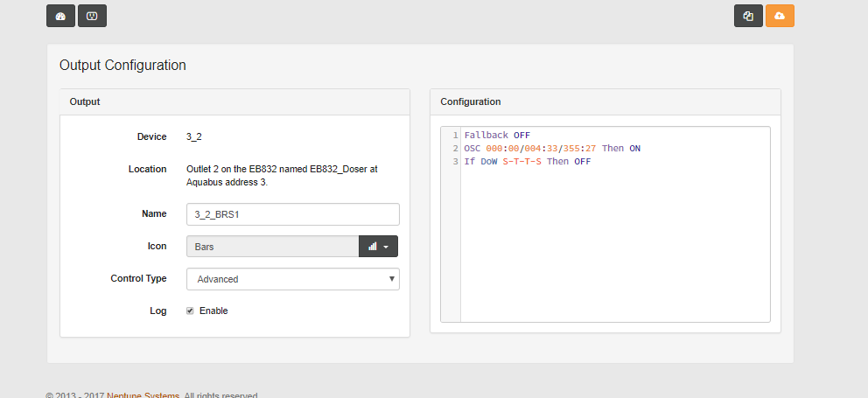Click the Enable label beside the checkbox
The image size is (868, 398).
pyautogui.click(x=213, y=311)
